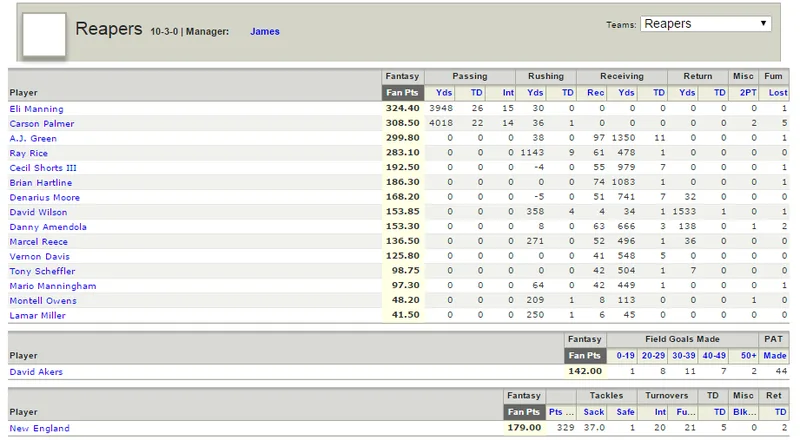Screen dimensions: 800x440
Task: Sort defense by TD column under TD header
Action: (720, 412)
